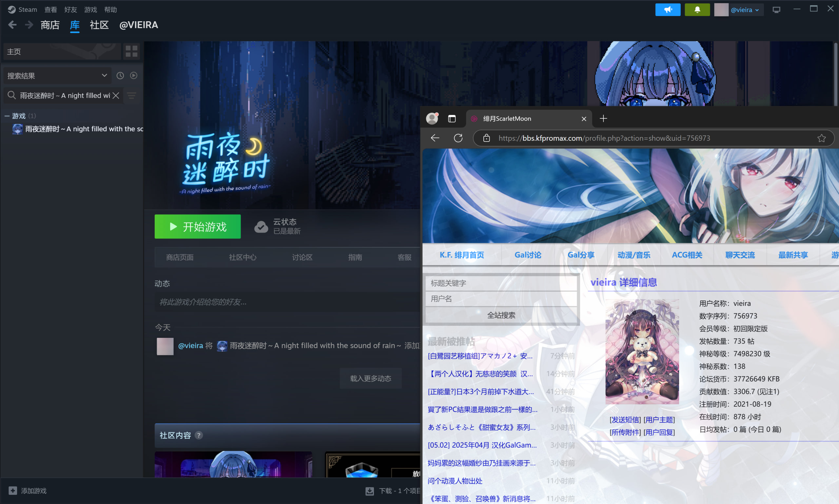Sort library by recent activity clock icon
Screen dimensions: 839x504
[120, 75]
